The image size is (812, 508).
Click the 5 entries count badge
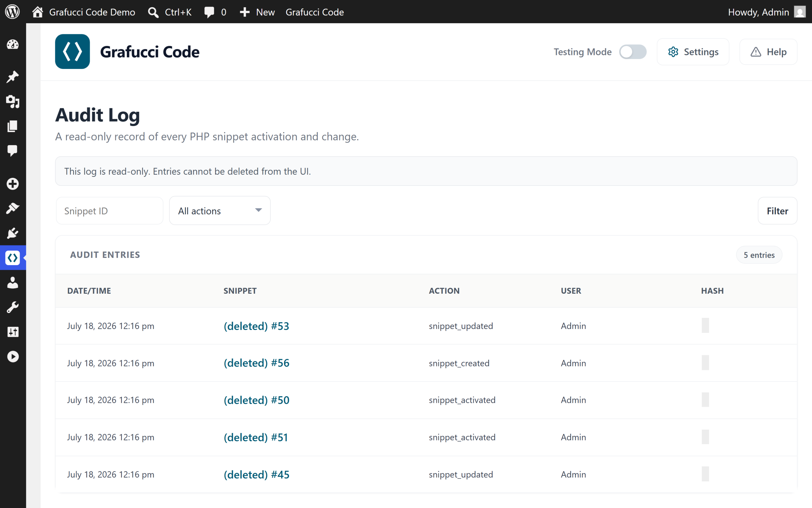coord(759,255)
